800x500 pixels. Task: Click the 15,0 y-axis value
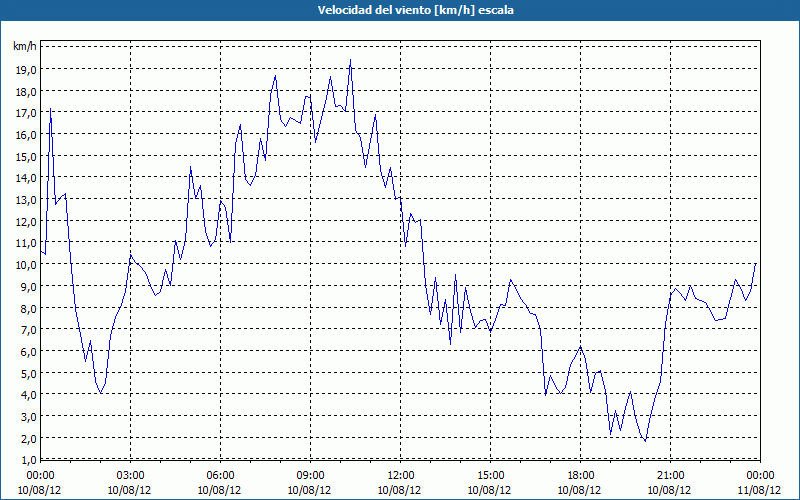(26, 156)
